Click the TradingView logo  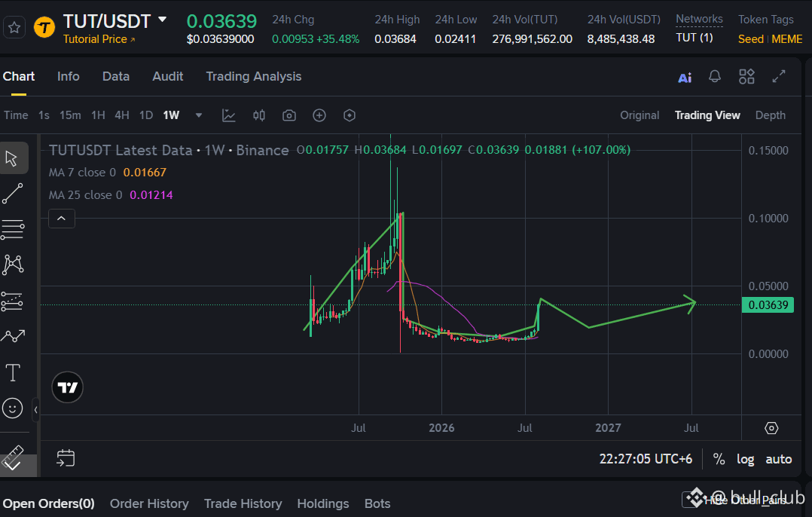[67, 387]
